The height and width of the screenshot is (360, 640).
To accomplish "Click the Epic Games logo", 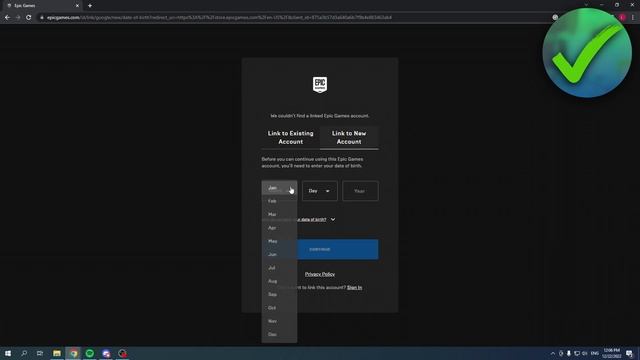I will click(x=320, y=85).
